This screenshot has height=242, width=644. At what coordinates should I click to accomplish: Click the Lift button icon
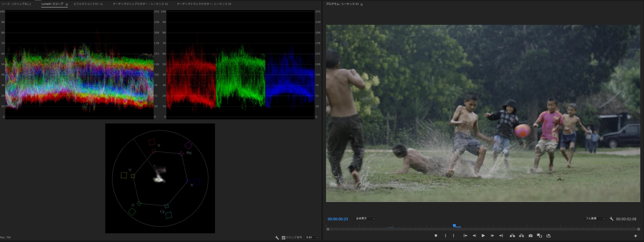point(512,236)
